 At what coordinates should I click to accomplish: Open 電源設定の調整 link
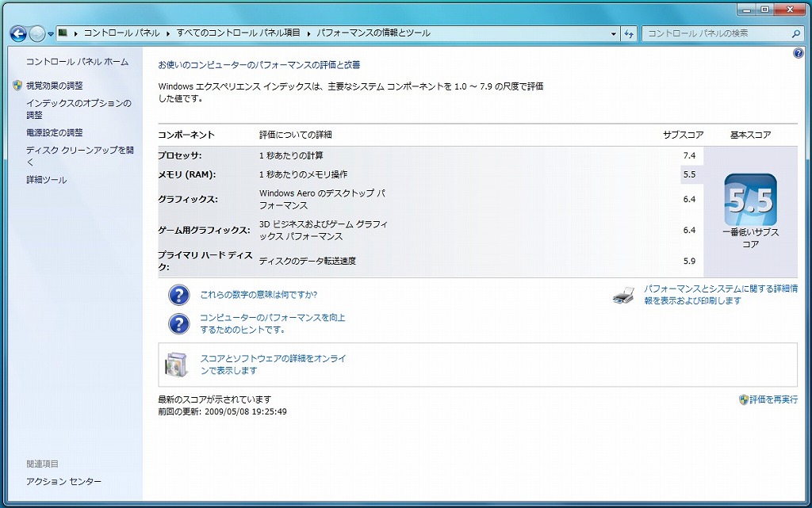(x=55, y=132)
